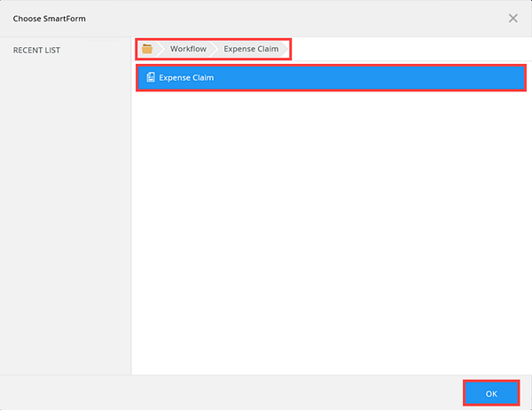Click the root folder breadcrumb icon
Viewport: 532px width, 411px height.
(147, 49)
